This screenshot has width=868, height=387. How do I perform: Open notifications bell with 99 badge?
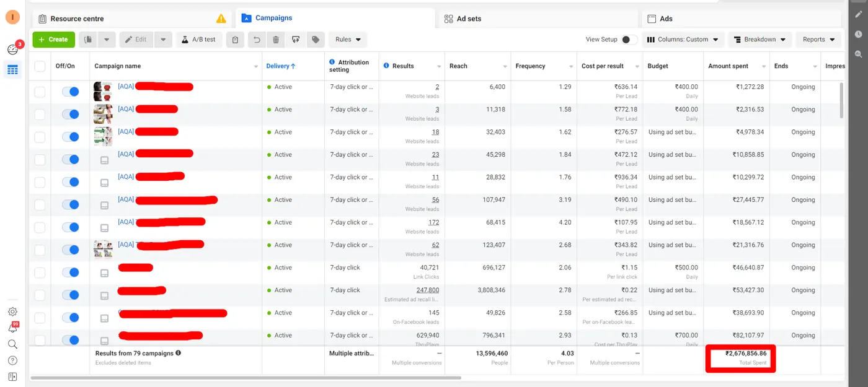[12, 328]
